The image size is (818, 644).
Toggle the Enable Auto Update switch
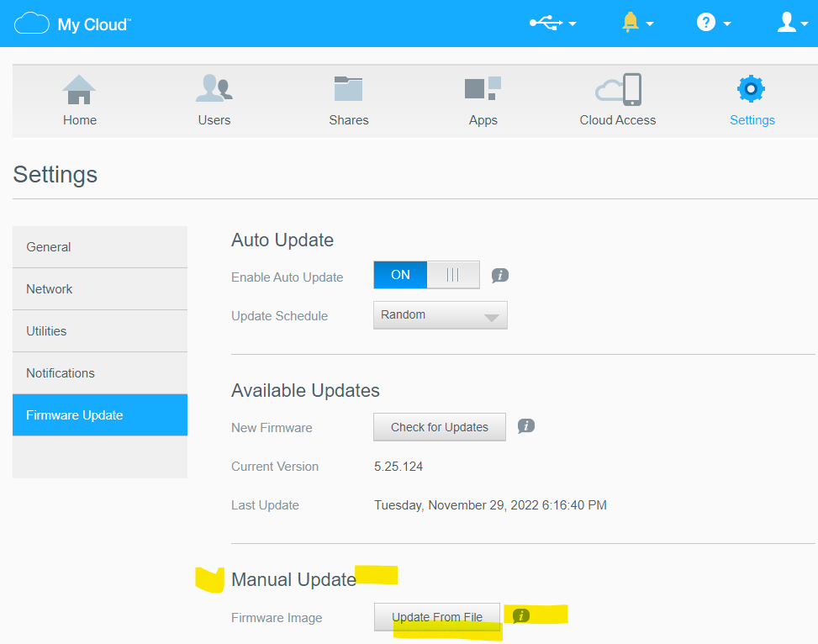[427, 275]
